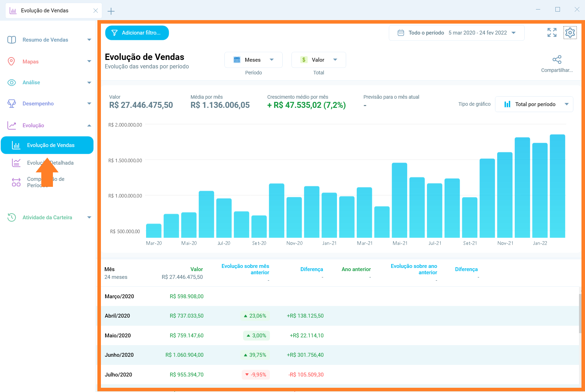Sort by Evolução sobre mês anterior header
585x392 pixels.
(x=245, y=269)
